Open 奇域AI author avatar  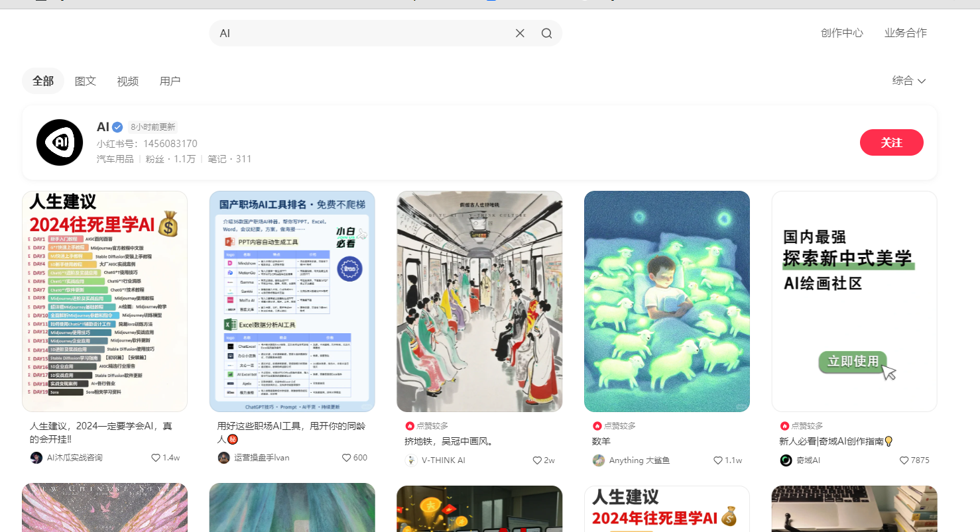point(786,460)
